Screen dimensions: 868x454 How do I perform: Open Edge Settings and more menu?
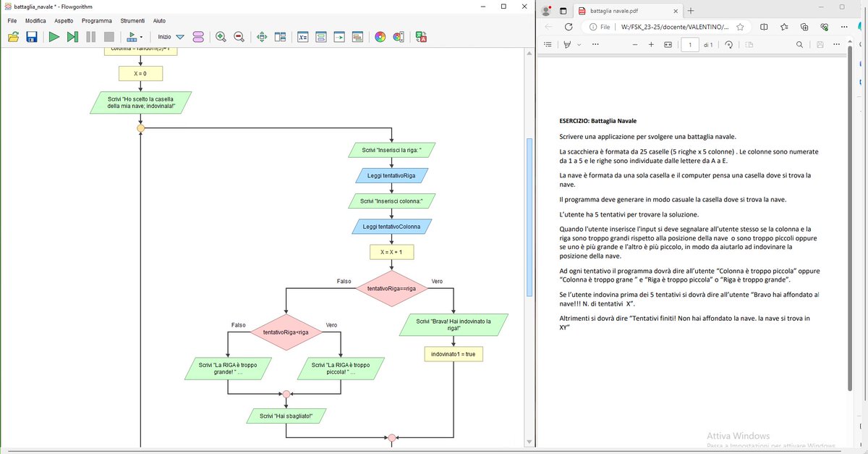(846, 27)
